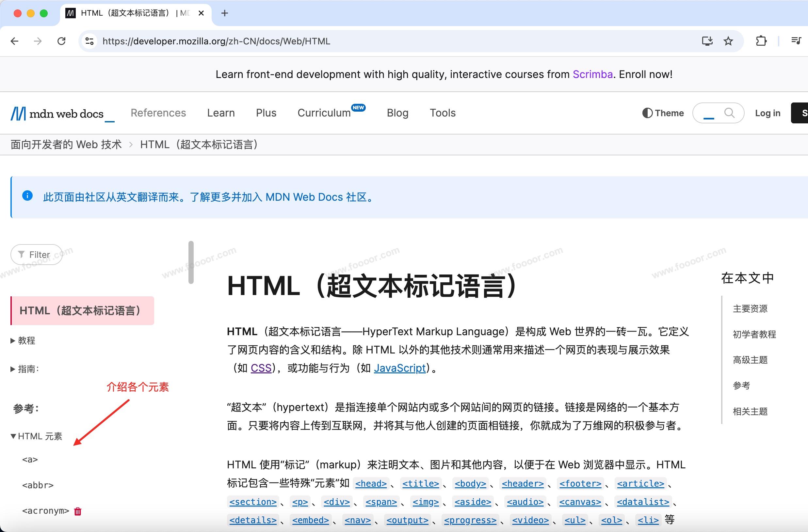This screenshot has width=808, height=532.
Task: Toggle the Theme switcher
Action: click(x=663, y=113)
